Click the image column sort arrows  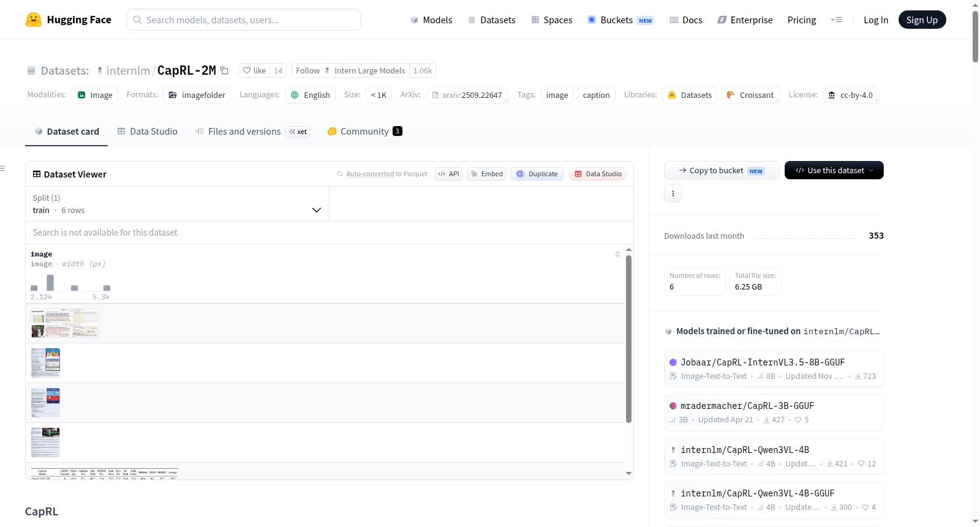click(x=617, y=254)
